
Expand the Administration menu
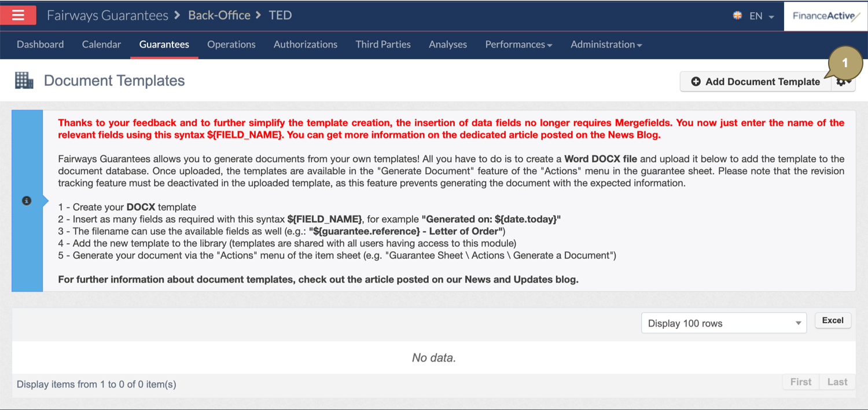click(606, 45)
